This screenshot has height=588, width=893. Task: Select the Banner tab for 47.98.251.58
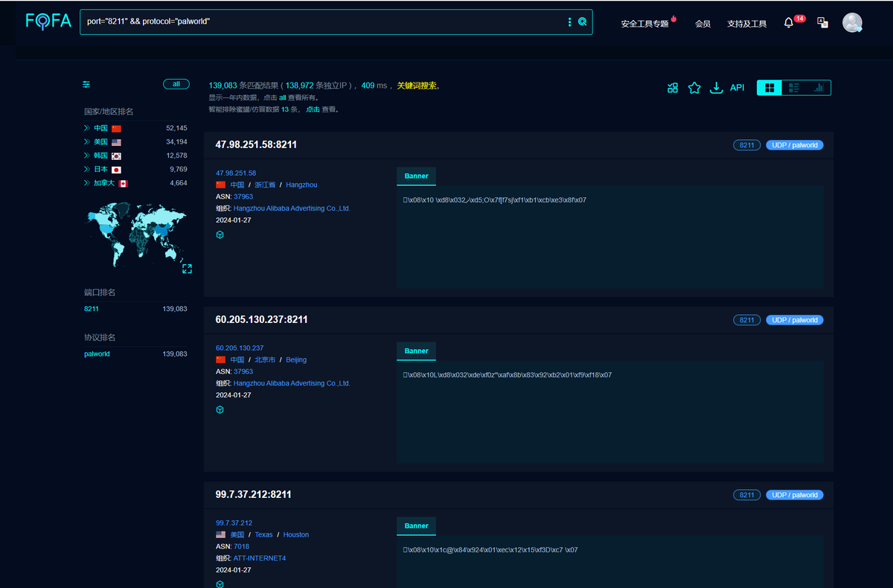click(x=416, y=176)
